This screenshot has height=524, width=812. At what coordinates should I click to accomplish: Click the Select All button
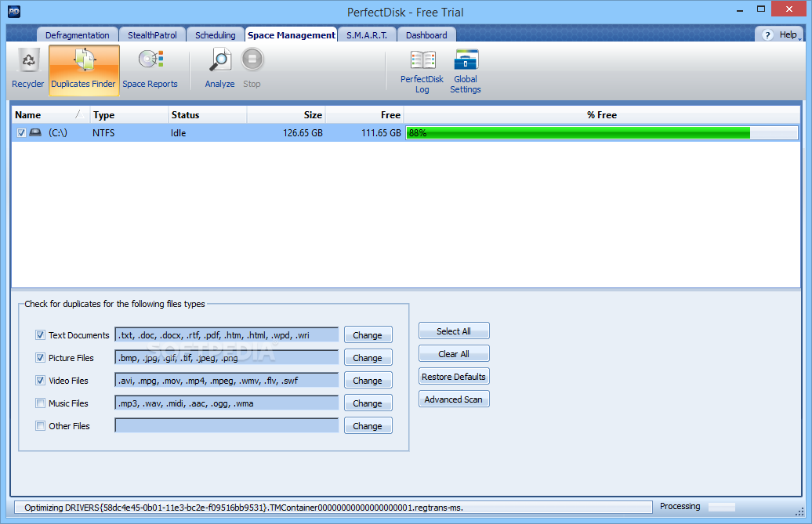454,331
